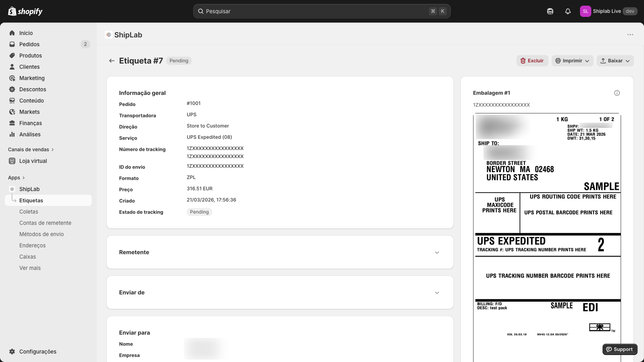Click the Configurações gear icon
Image resolution: width=644 pixels, height=362 pixels.
pos(12,352)
